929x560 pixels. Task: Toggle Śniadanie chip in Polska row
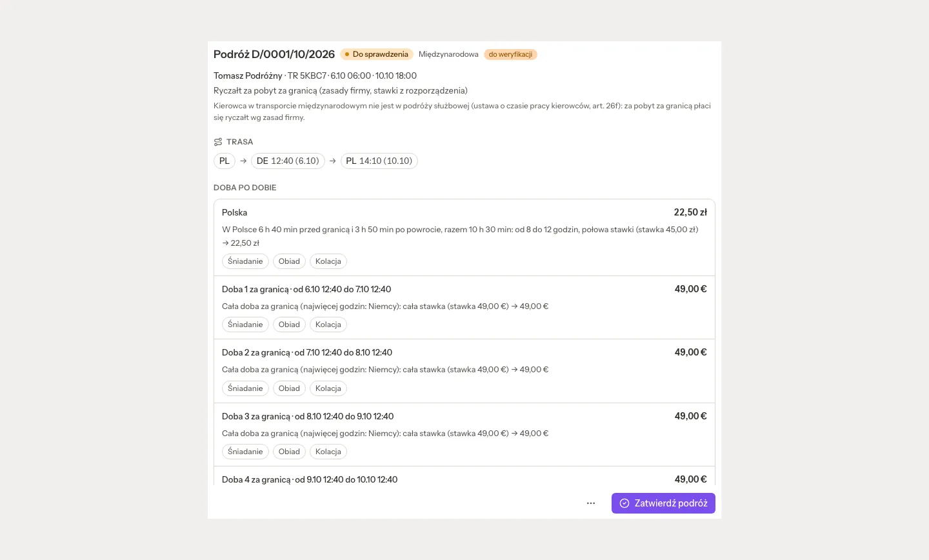tap(245, 261)
